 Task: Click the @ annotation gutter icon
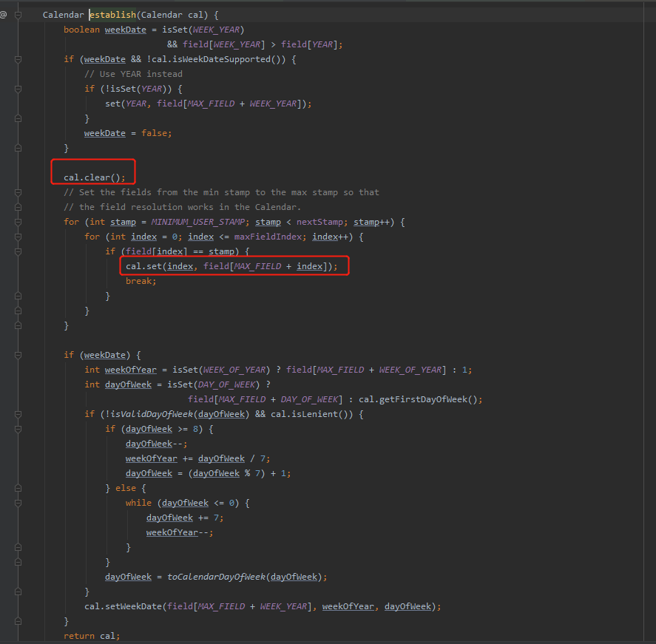[4, 14]
